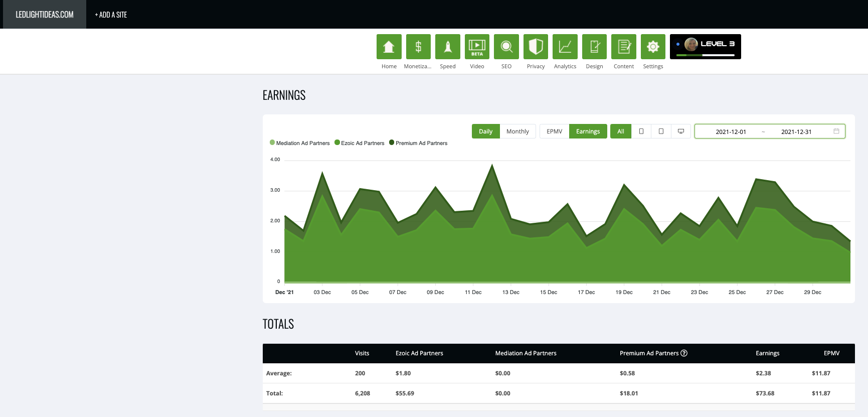Click the Home label under icon

389,66
